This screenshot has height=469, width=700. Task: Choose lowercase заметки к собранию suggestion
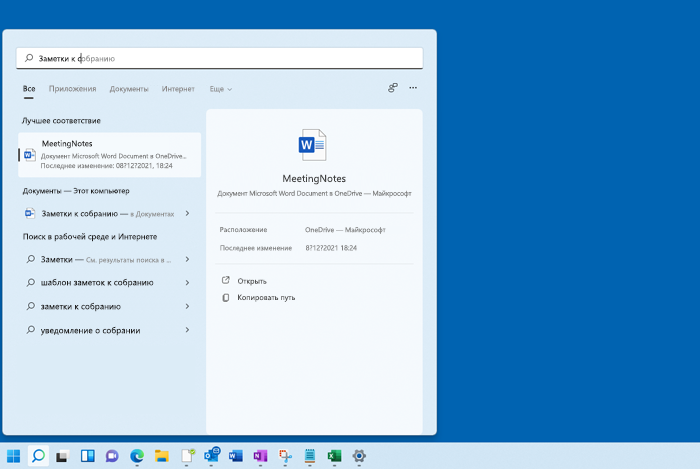109,306
